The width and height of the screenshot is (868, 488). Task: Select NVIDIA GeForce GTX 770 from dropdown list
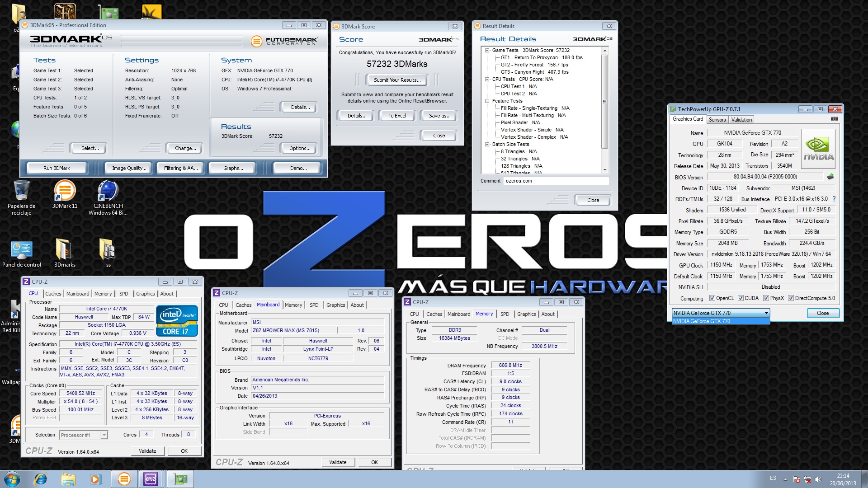[721, 321]
